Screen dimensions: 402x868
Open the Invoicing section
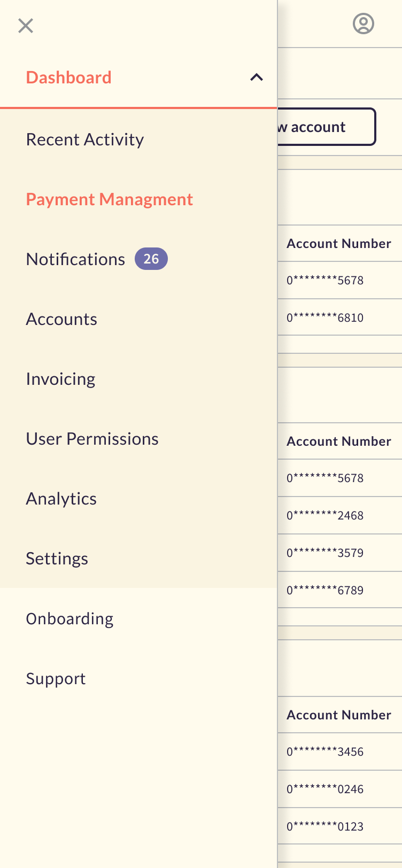(x=60, y=379)
